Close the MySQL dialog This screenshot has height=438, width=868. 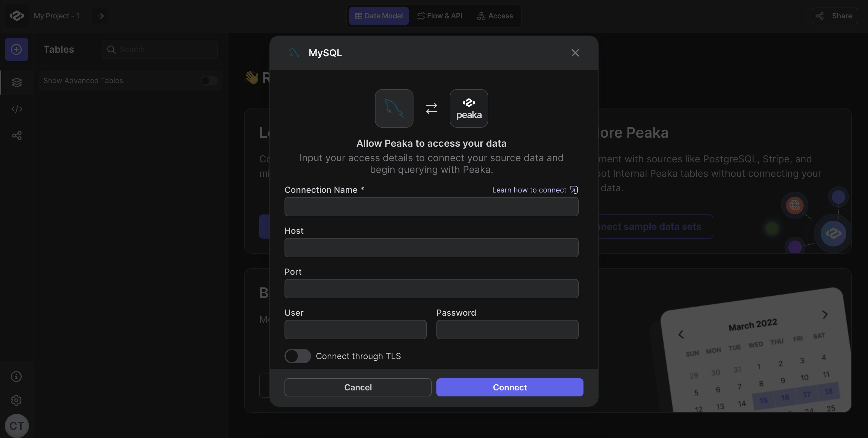(x=575, y=53)
